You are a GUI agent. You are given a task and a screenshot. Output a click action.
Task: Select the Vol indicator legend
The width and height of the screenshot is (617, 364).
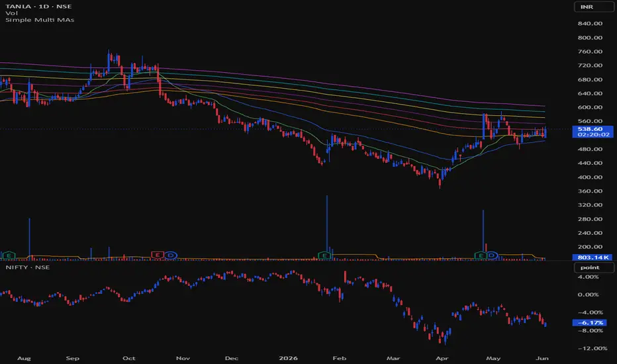pos(11,13)
